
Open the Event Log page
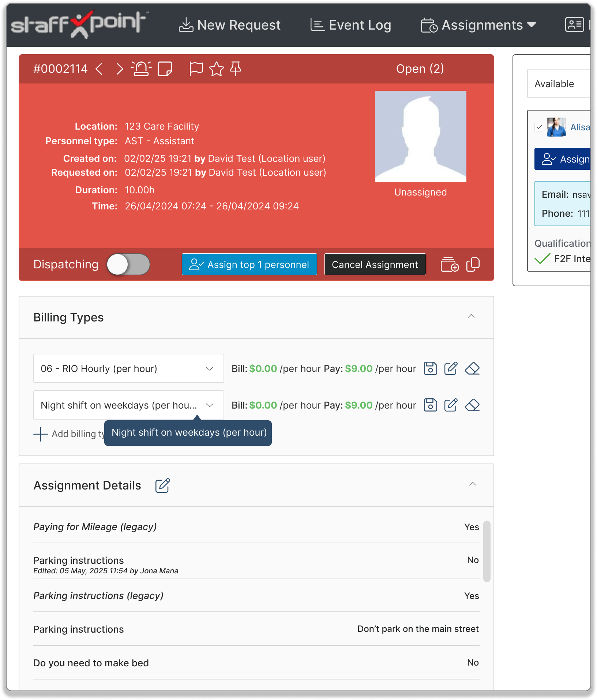[350, 25]
